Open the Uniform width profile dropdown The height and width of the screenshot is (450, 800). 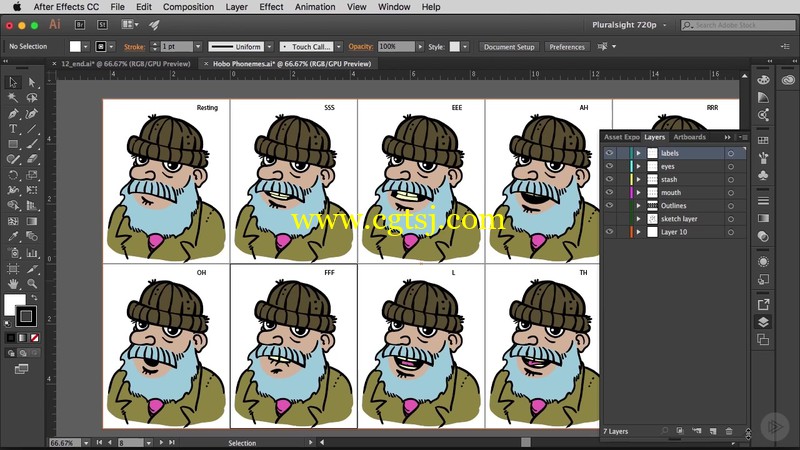click(x=269, y=46)
